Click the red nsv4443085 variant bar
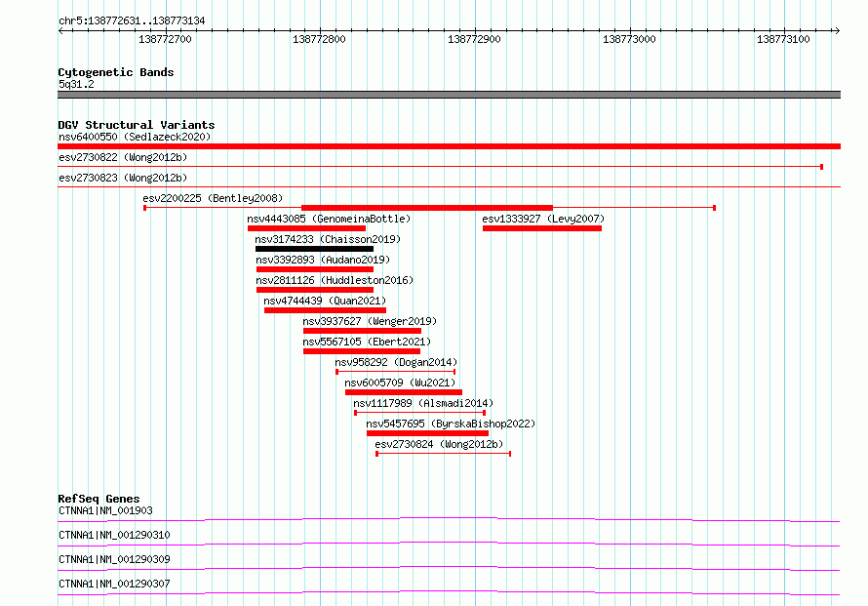The height and width of the screenshot is (606, 868). 306,228
